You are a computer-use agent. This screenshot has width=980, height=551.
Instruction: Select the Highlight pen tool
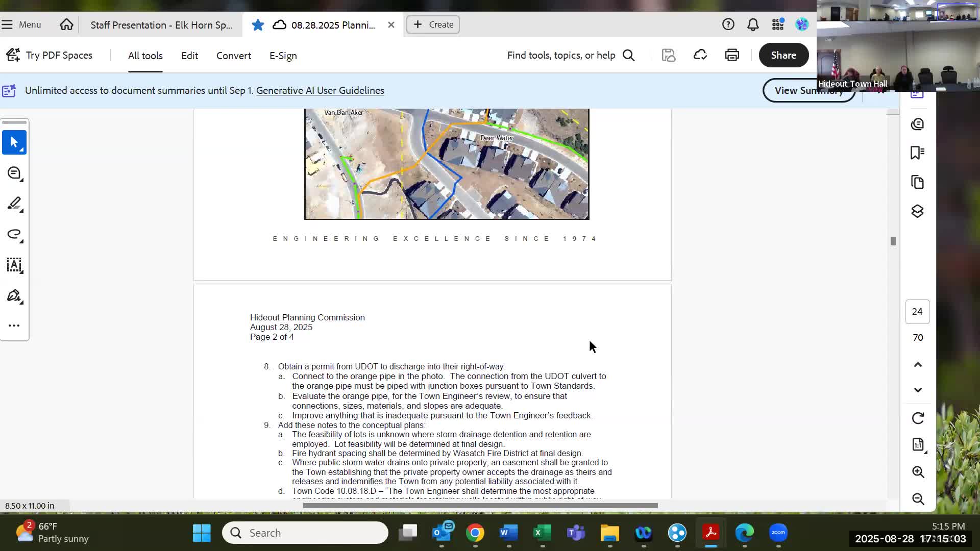[x=14, y=204]
